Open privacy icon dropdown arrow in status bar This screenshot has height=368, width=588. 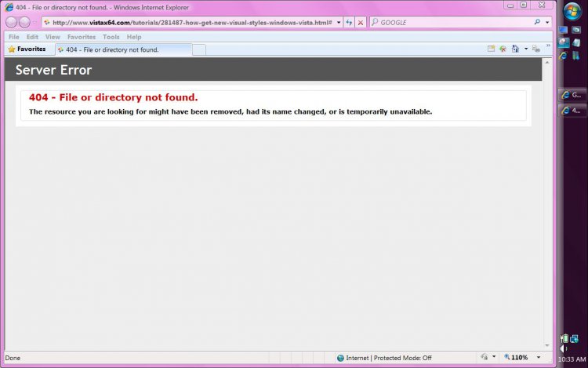(494, 357)
